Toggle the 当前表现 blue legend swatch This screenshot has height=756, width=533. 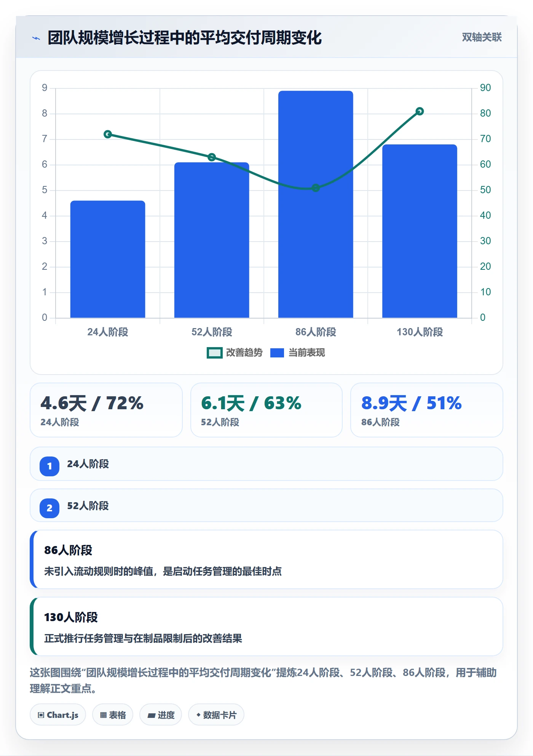click(277, 353)
